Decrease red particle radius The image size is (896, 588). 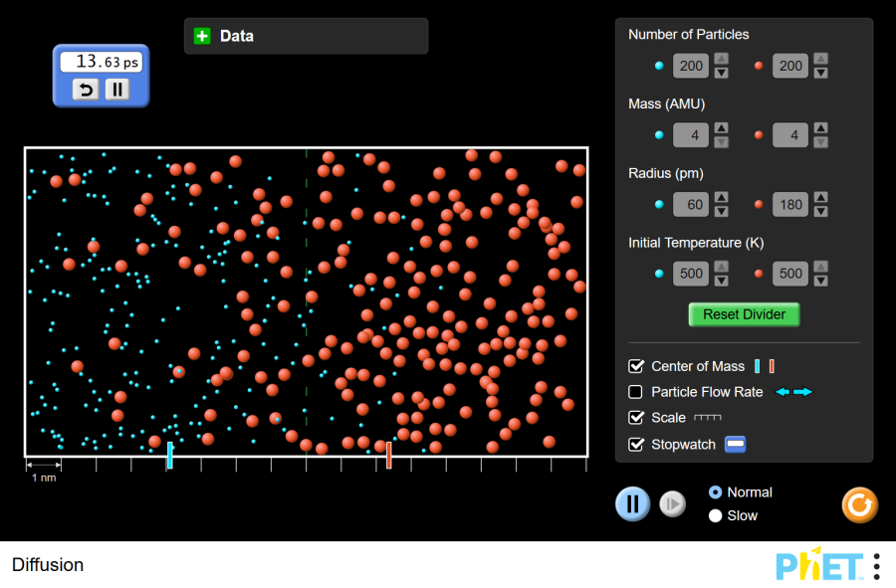[820, 211]
